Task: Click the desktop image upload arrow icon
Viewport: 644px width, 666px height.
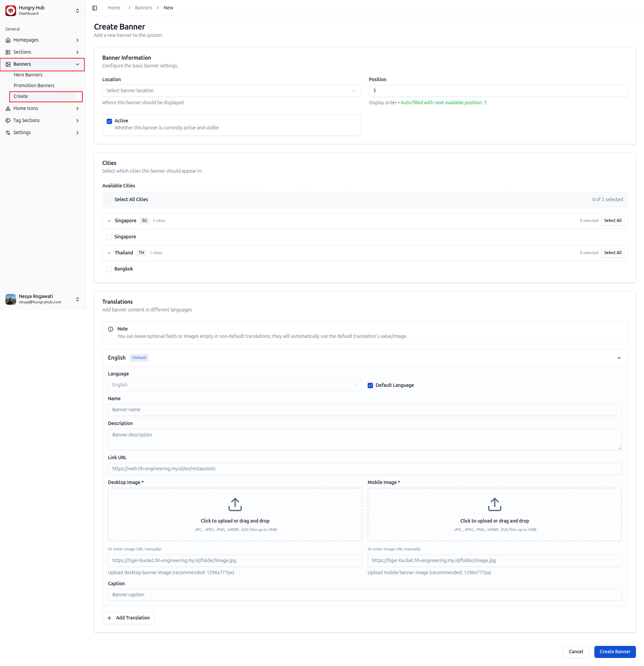Action: click(x=234, y=504)
